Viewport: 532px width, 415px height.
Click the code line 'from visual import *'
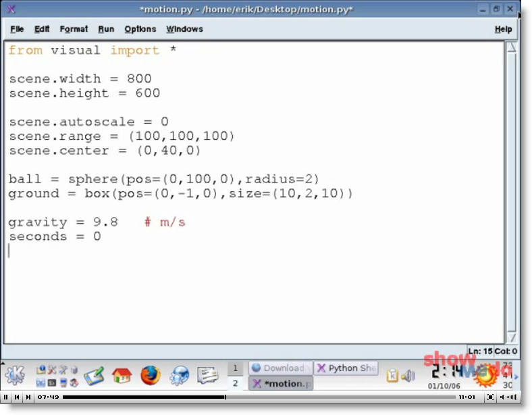(92, 50)
